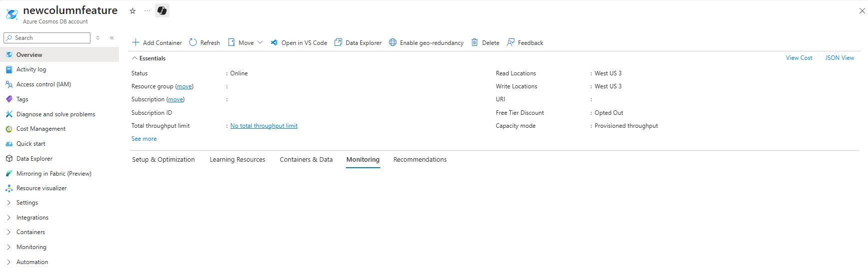The width and height of the screenshot is (868, 277).
Task: Click the Diagnose wrench icon
Action: (9, 114)
